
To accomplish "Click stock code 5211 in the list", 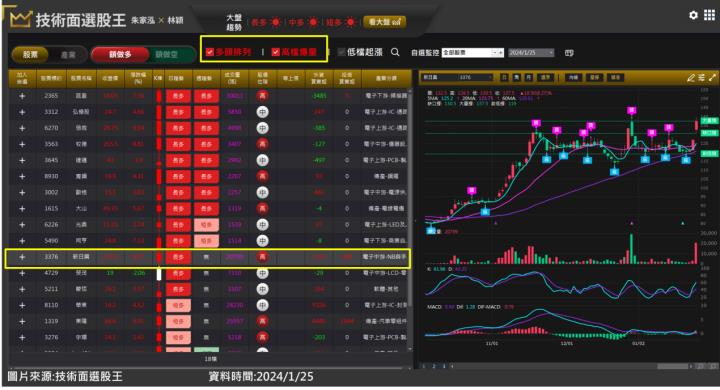I will 51,289.
